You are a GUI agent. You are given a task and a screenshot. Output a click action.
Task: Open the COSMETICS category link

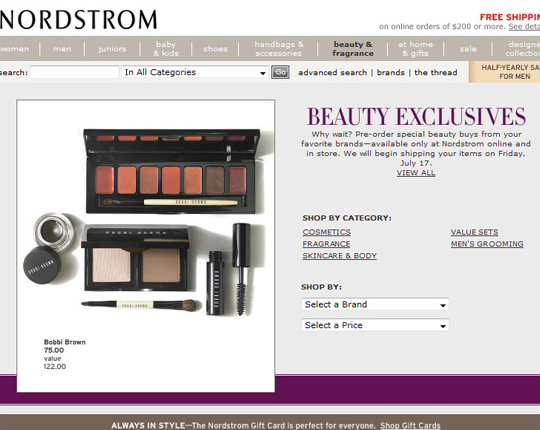326,232
